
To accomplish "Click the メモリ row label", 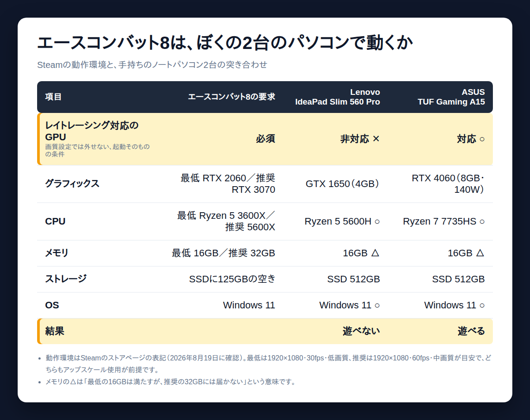I will coord(57,253).
